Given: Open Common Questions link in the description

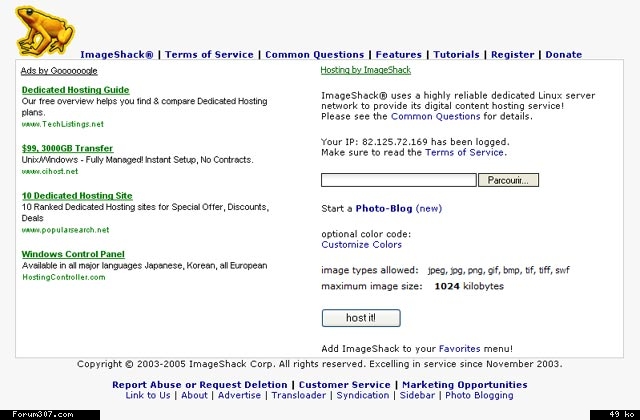Looking at the screenshot, I should click(x=436, y=116).
